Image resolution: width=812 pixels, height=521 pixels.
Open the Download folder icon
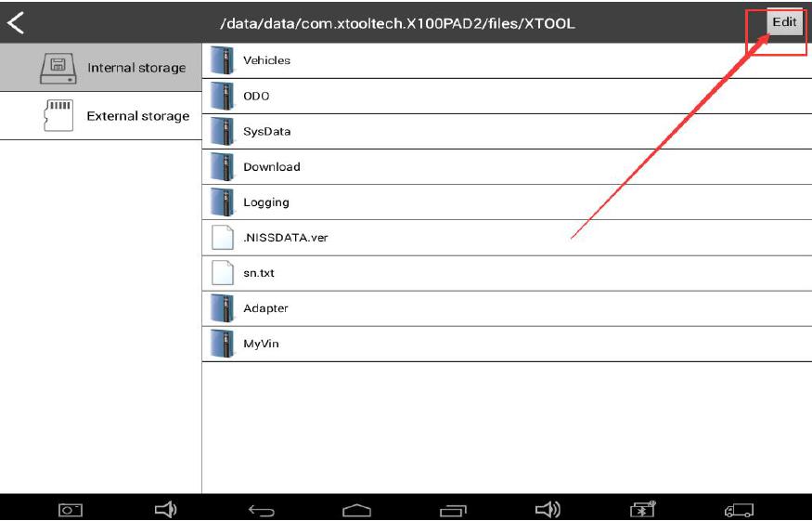[222, 166]
